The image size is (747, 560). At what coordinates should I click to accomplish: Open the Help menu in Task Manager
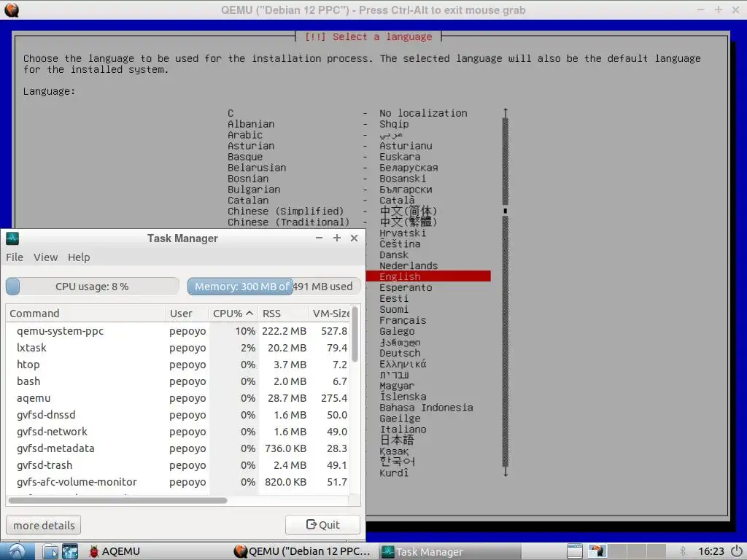click(79, 257)
